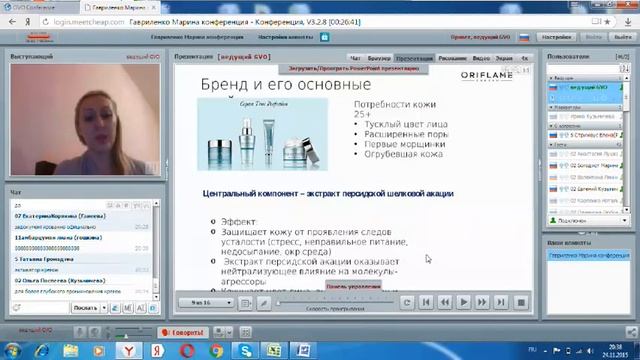Viewport: 640px width, 360px height.
Task: Open Google Chrome from taskbar
Action: click(216, 351)
